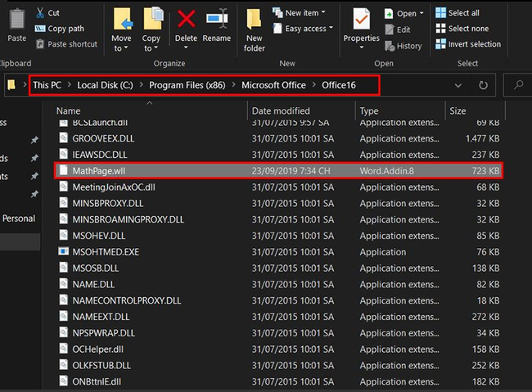Click Copy path in Clipboard group
This screenshot has width=532, height=392.
coord(65,29)
